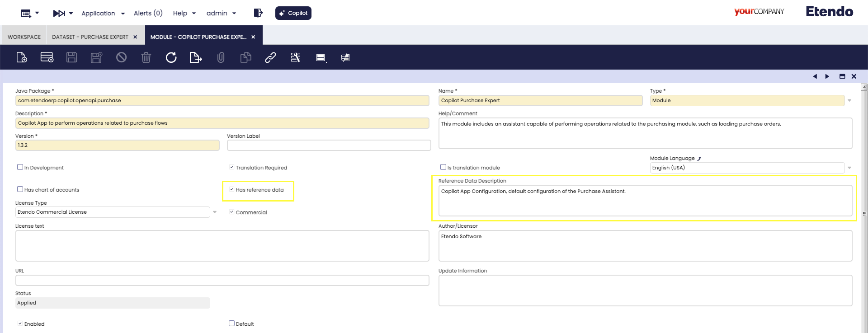Click the Type field showing Module
The image size is (868, 333).
click(x=747, y=100)
